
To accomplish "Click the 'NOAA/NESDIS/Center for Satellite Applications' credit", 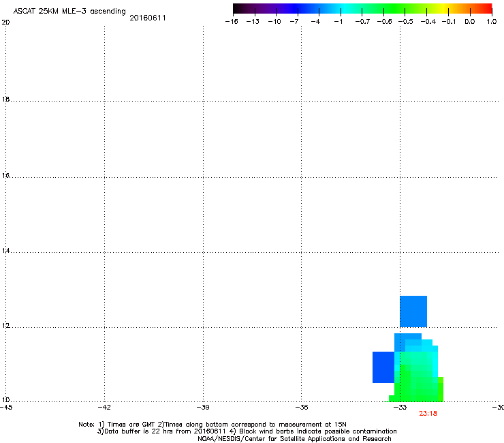I will click(294, 439).
